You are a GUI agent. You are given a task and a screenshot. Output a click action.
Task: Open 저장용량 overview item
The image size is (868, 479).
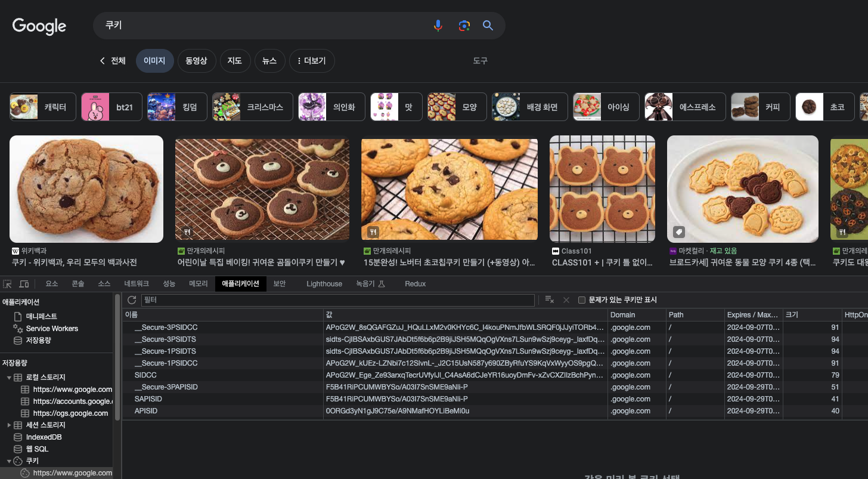[38, 341]
